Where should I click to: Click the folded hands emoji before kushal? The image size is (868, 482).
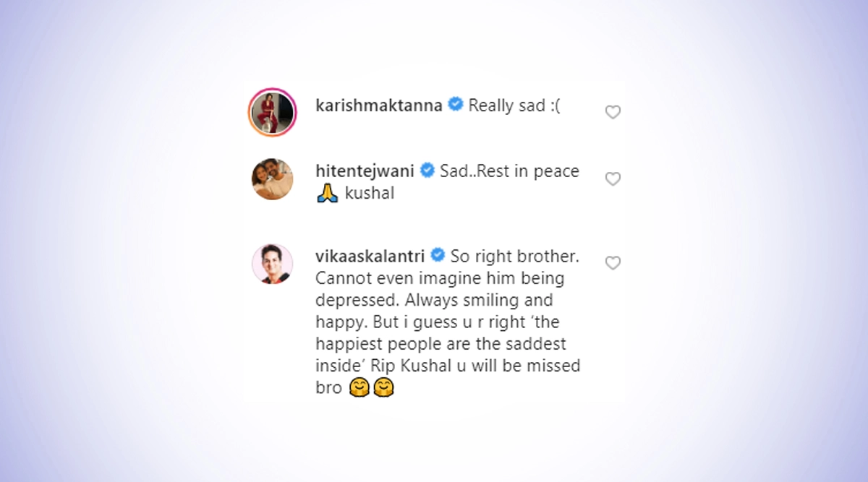[x=328, y=194]
